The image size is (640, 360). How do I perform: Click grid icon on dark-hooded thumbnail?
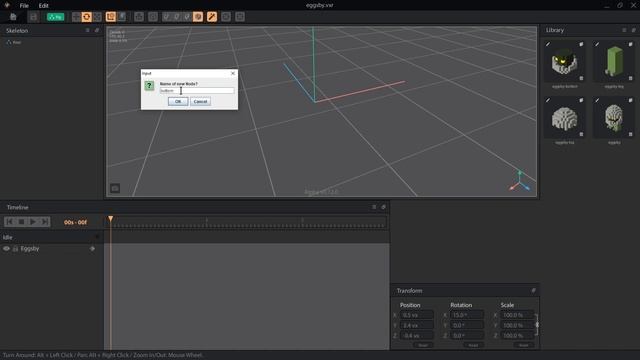point(581,78)
